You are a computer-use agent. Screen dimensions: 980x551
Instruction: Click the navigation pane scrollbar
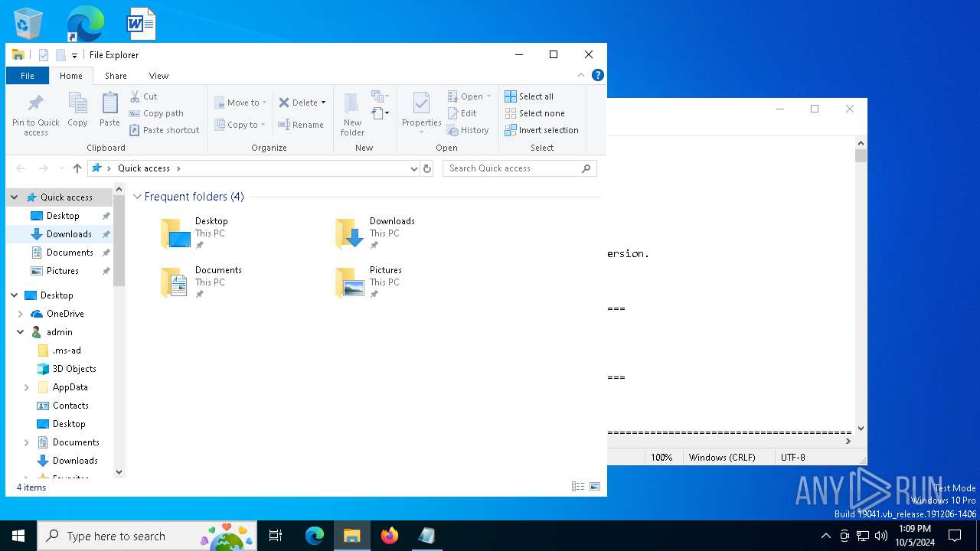point(119,241)
